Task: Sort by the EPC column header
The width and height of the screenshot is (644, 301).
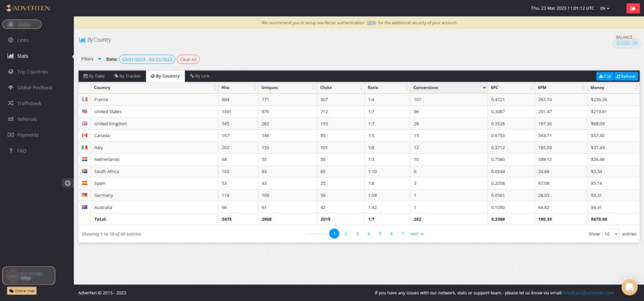Action: pos(511,88)
